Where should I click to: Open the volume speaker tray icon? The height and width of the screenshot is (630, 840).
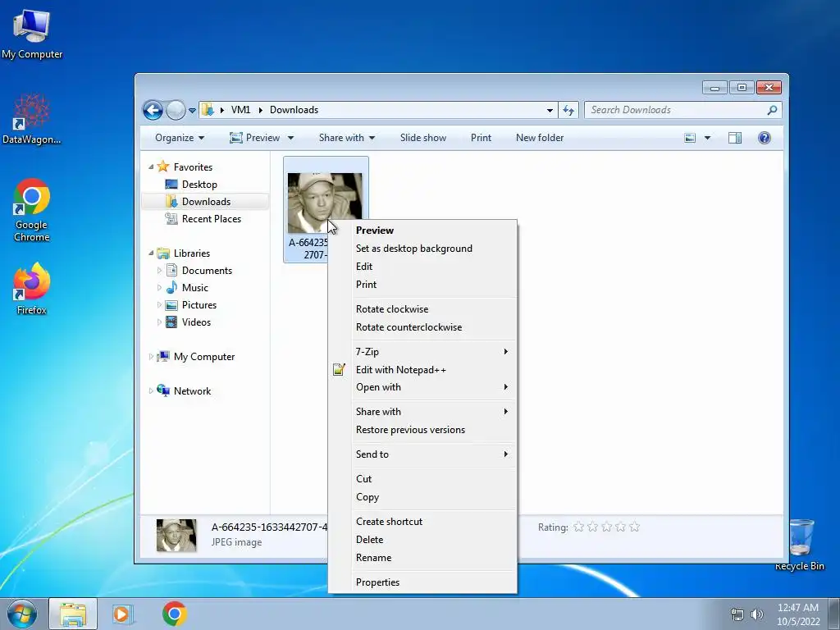click(757, 614)
